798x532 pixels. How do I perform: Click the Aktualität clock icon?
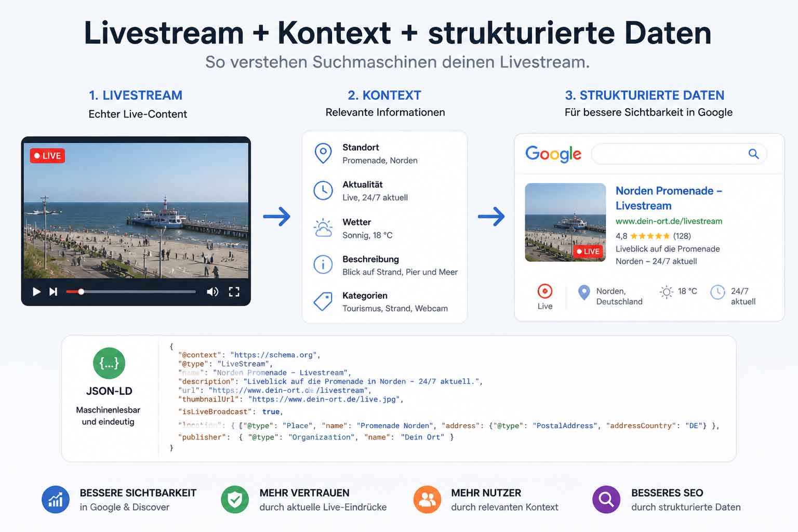coord(323,191)
